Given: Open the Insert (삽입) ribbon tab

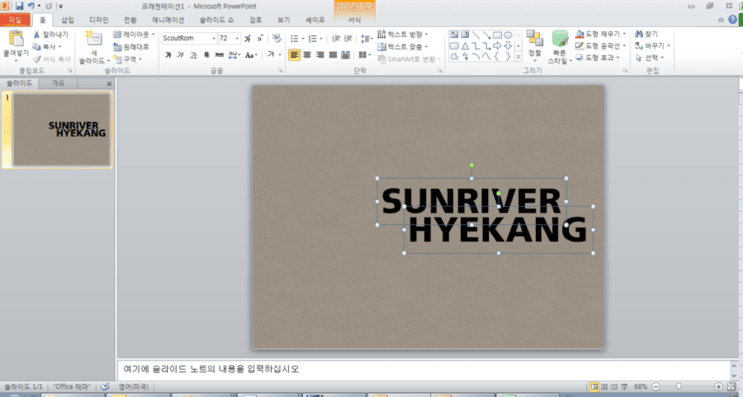Looking at the screenshot, I should coord(67,20).
